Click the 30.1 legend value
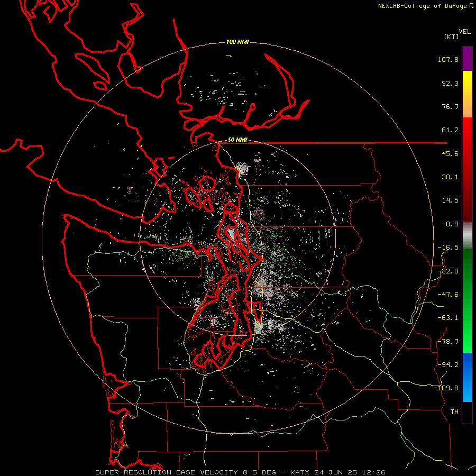 pos(450,177)
